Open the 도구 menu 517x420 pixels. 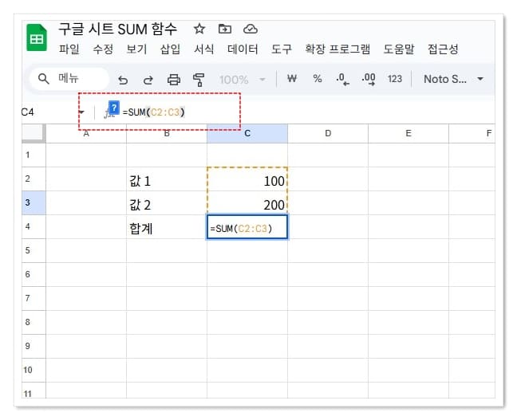282,49
